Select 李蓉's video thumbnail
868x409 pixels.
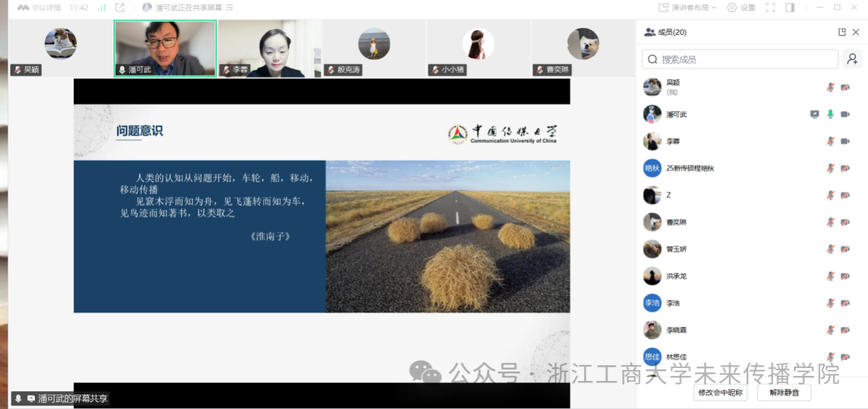click(x=270, y=48)
